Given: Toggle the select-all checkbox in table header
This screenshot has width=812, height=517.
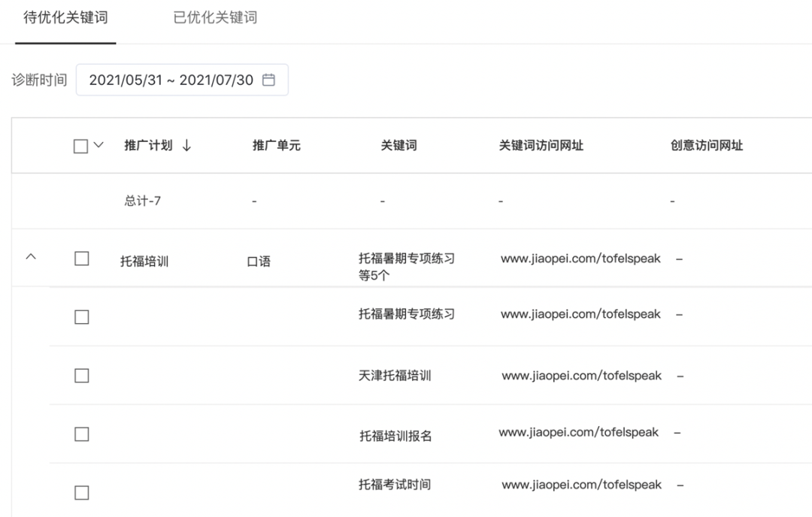Looking at the screenshot, I should point(81,145).
